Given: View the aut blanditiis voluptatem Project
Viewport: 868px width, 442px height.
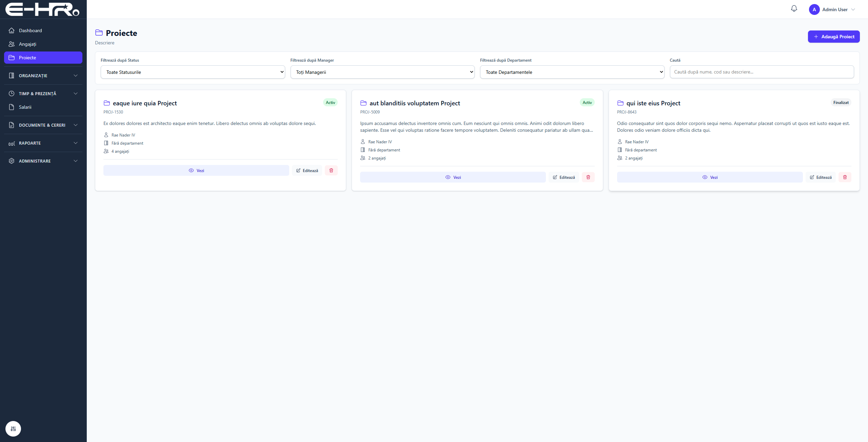Looking at the screenshot, I should point(453,177).
